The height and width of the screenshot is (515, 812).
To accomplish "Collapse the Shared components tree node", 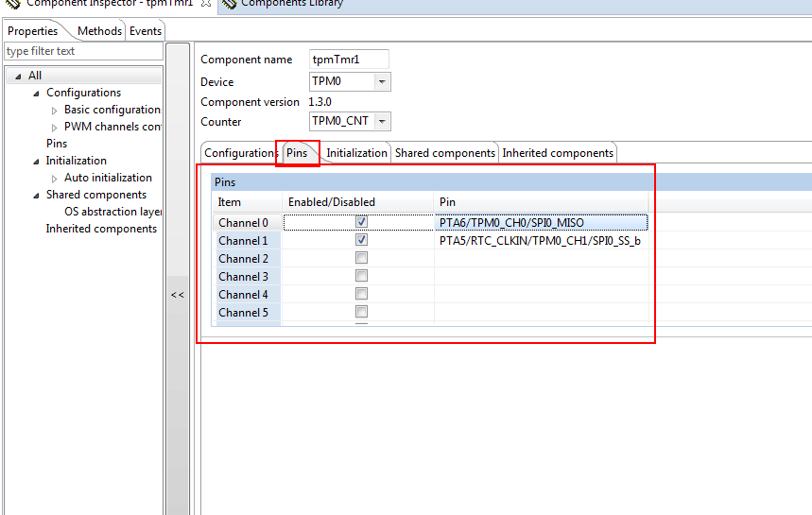I will 36,196.
